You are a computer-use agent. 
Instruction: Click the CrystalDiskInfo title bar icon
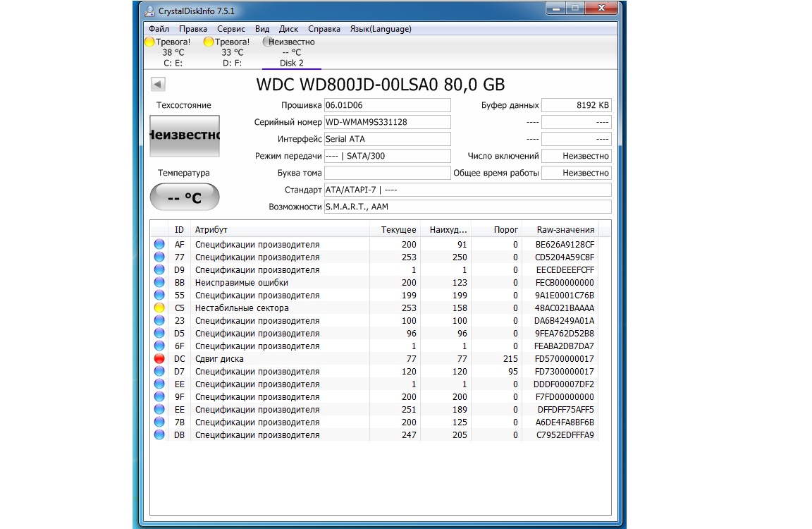point(149,11)
